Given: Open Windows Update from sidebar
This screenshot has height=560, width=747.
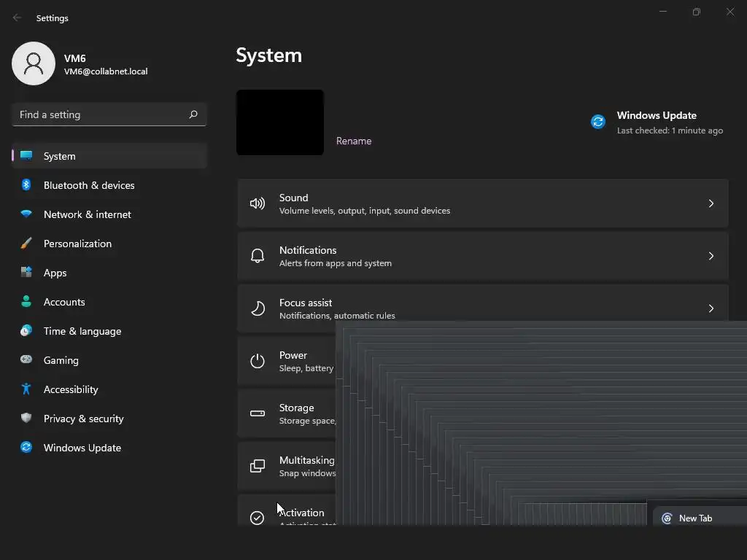Looking at the screenshot, I should coord(82,448).
